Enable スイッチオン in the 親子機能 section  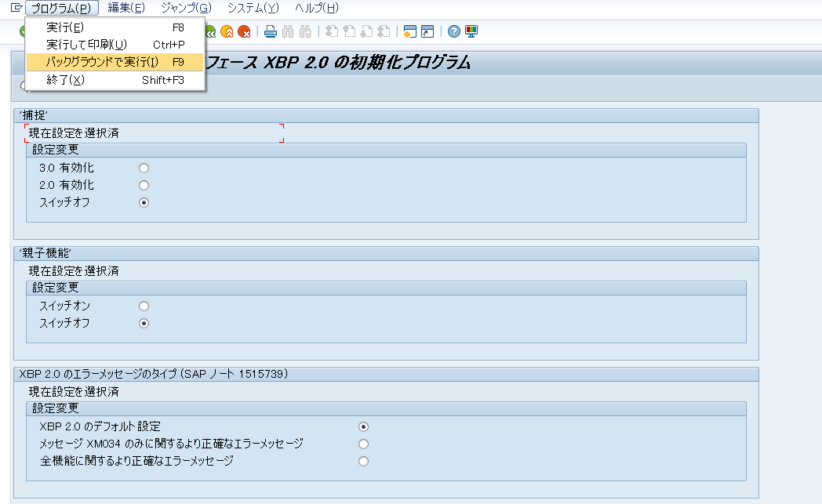click(144, 305)
